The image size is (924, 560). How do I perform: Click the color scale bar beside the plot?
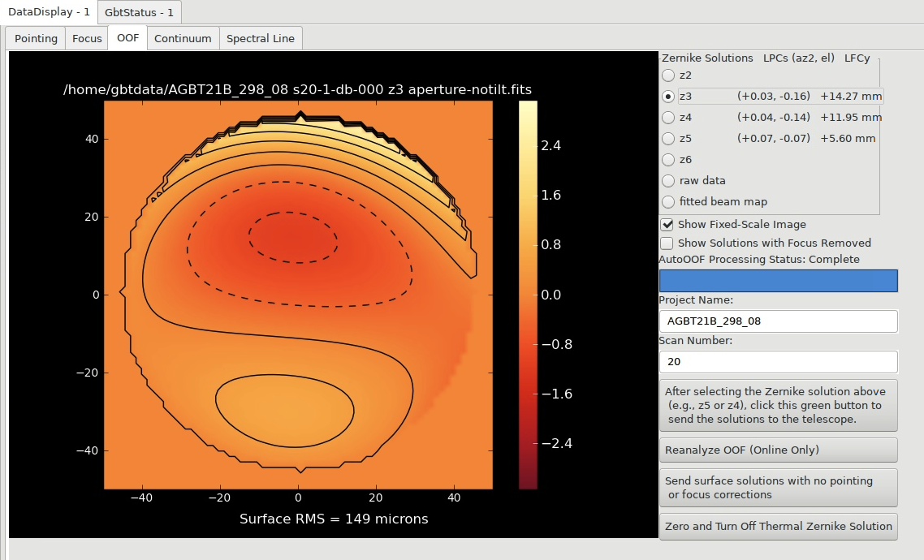click(528, 295)
